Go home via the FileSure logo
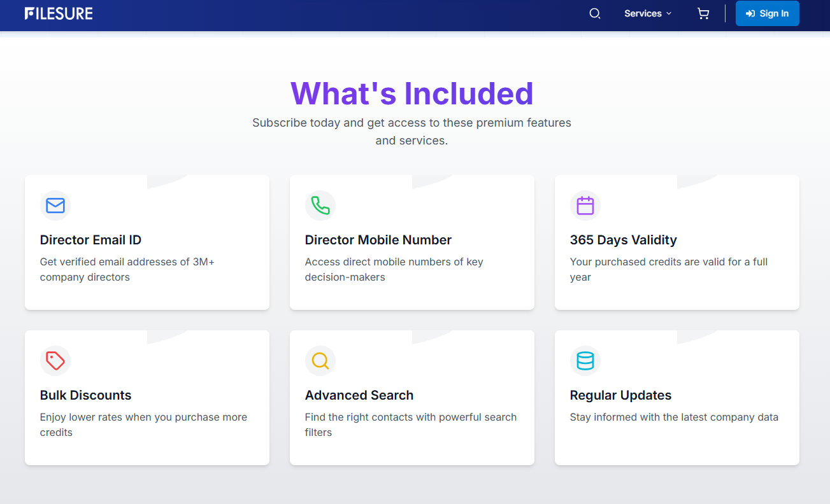 coord(59,13)
